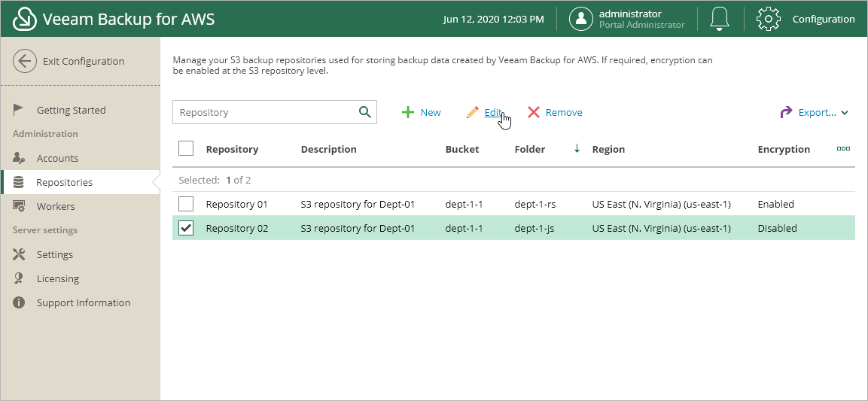Open Support Information page
868x401 pixels.
point(84,302)
